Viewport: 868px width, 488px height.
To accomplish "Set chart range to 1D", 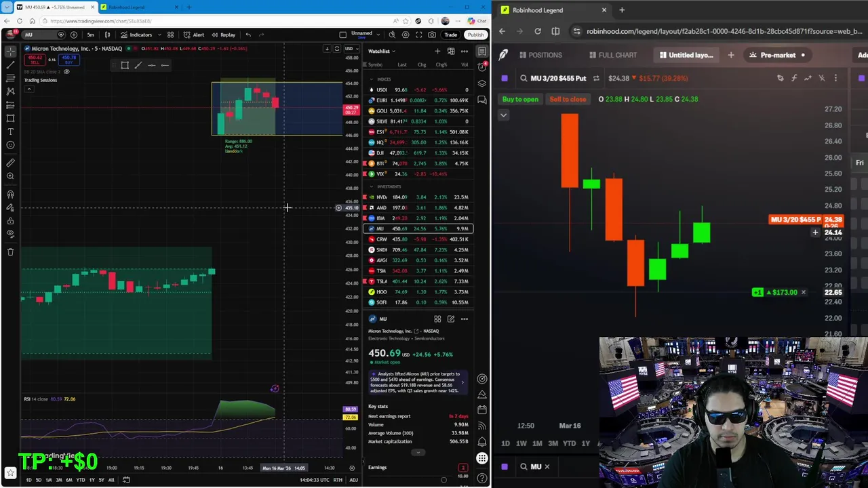I will point(28,480).
